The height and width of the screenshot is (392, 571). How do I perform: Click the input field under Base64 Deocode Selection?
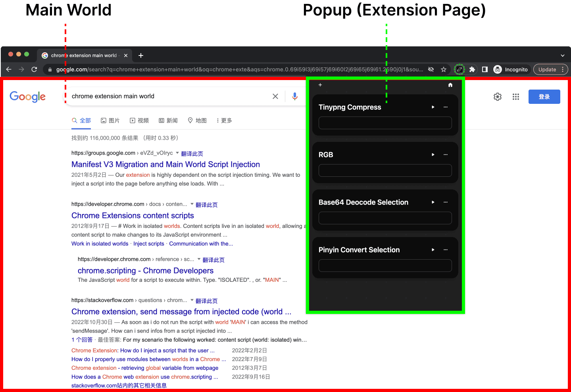click(x=385, y=218)
